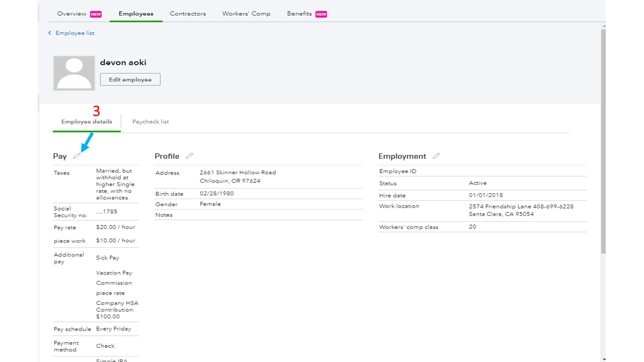The image size is (644, 362).
Task: Click the Workers' comp class value 20
Action: click(472, 227)
